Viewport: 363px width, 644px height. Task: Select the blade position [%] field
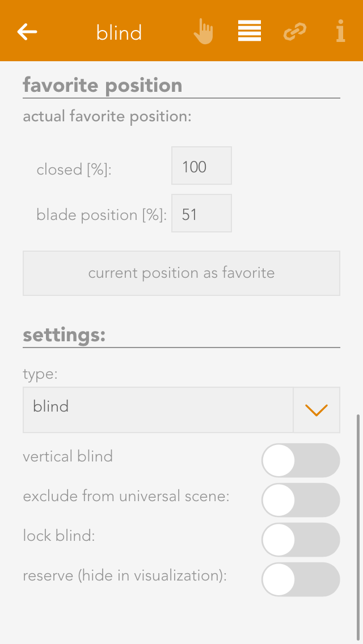(x=201, y=213)
